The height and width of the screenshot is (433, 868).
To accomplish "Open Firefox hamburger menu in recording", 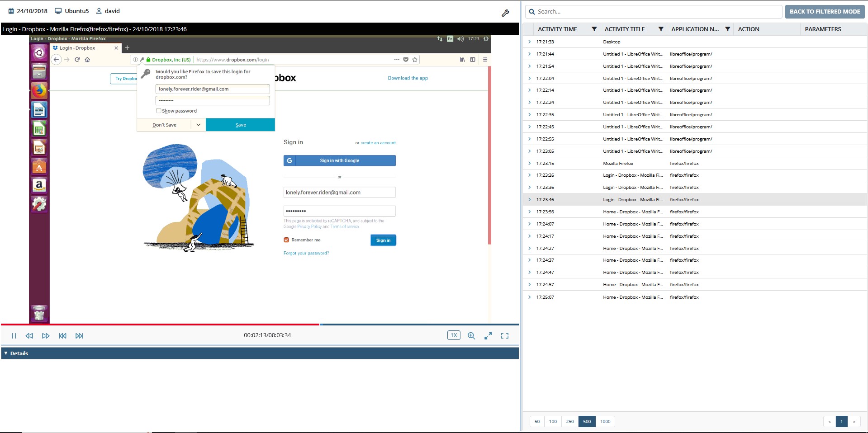I will click(x=485, y=60).
